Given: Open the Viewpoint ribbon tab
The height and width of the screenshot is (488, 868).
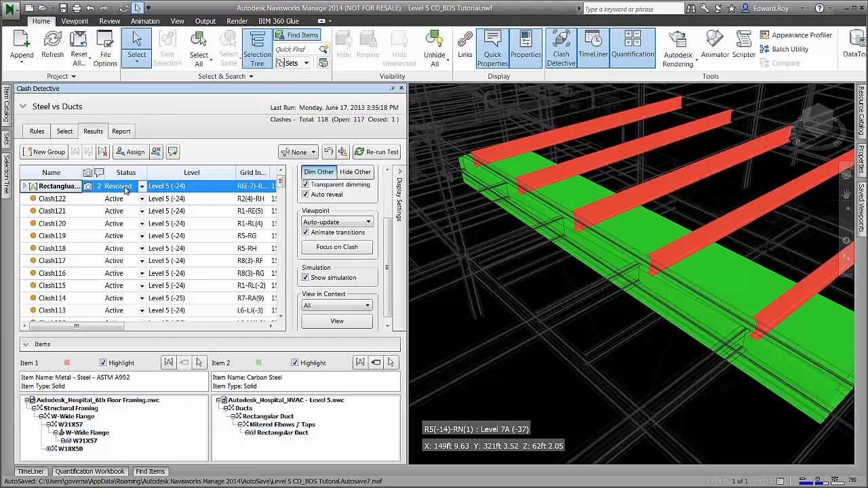Looking at the screenshot, I should click(x=75, y=21).
